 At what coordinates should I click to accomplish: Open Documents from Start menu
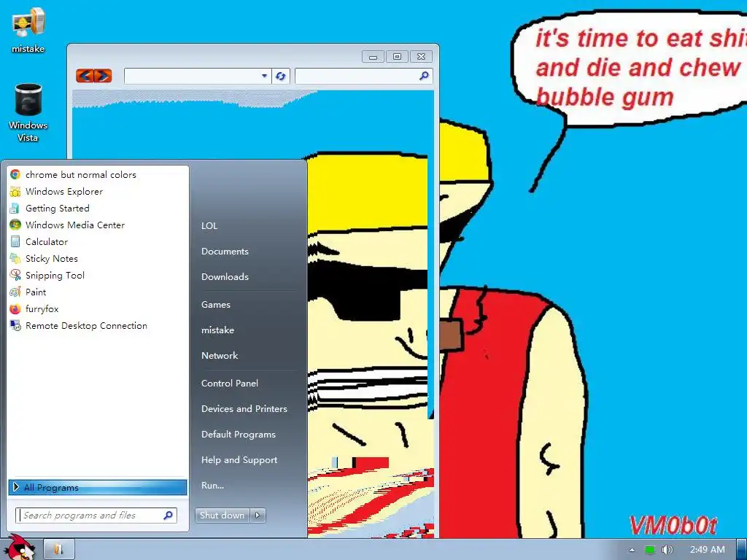225,252
